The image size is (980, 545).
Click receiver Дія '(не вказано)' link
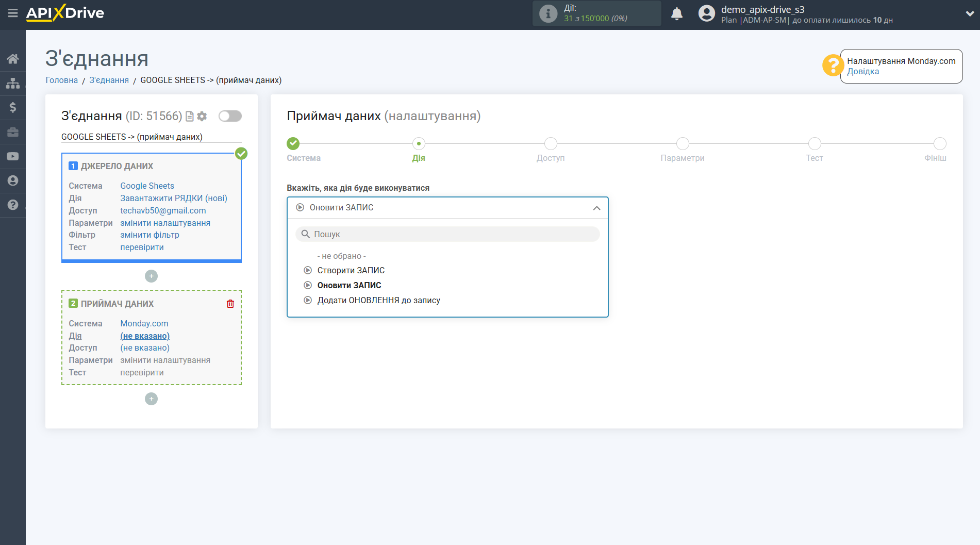tap(145, 336)
